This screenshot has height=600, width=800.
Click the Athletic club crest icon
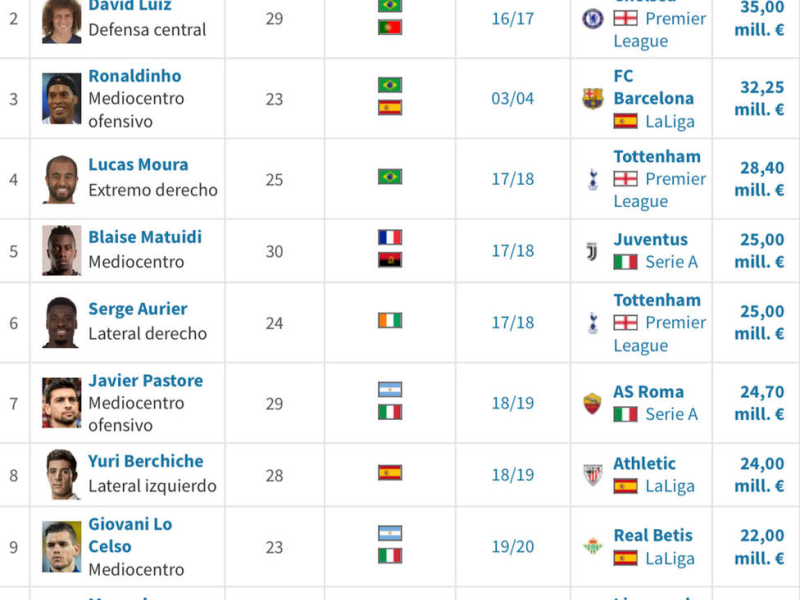point(593,475)
